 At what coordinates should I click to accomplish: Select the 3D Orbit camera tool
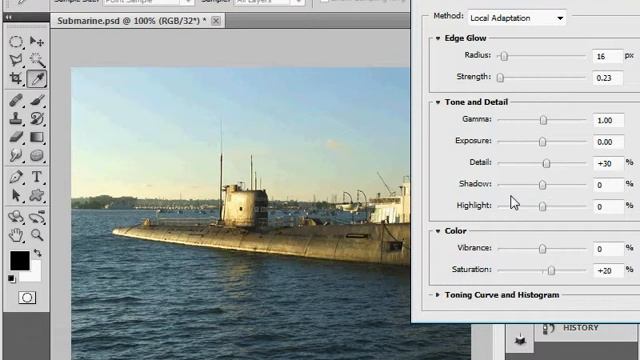point(37,217)
